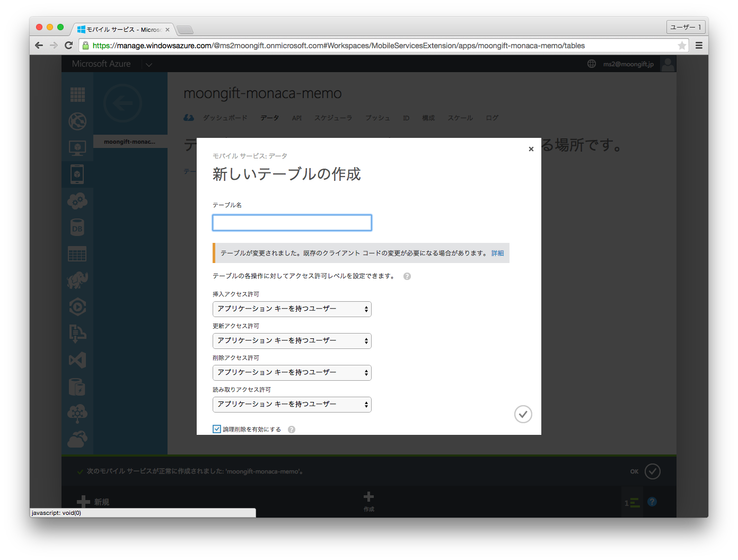This screenshot has height=560, width=738.
Task: Open the 詳細 link in the warning banner
Action: tap(497, 253)
